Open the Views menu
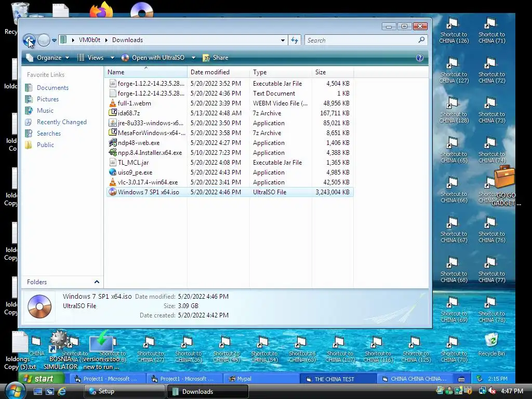This screenshot has width=532, height=399. [x=91, y=58]
